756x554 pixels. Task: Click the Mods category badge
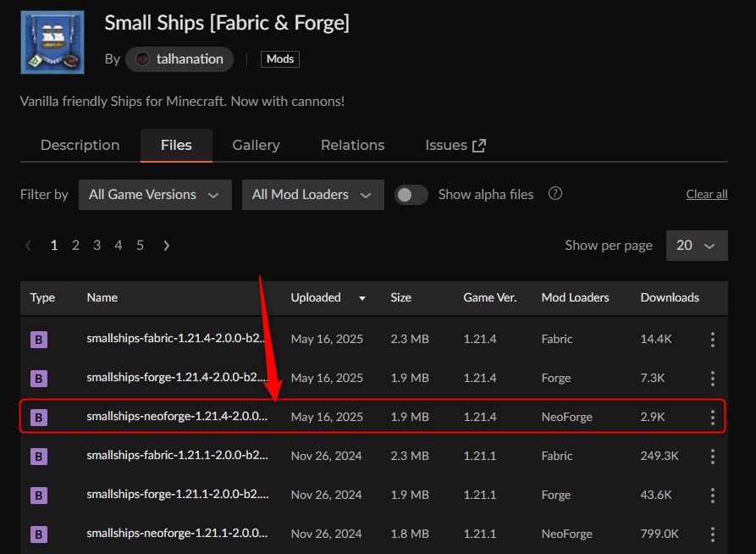[x=279, y=58]
